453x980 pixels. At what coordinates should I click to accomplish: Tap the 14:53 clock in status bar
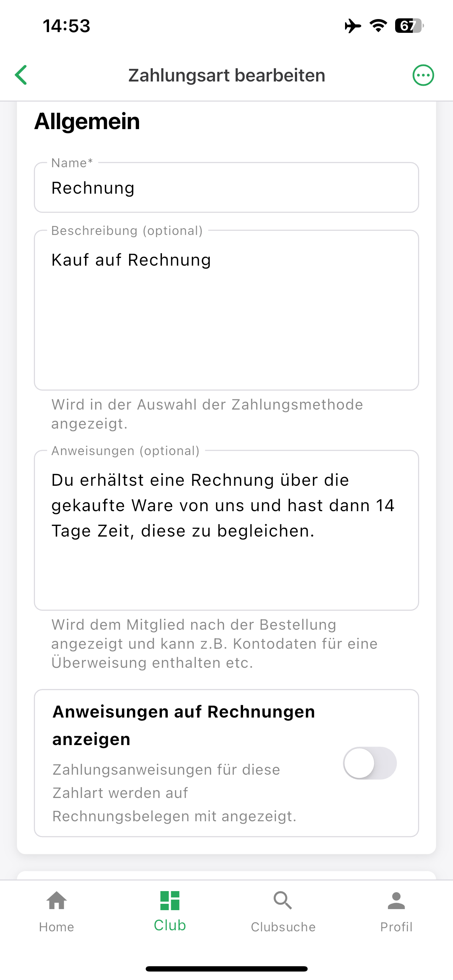click(x=66, y=26)
